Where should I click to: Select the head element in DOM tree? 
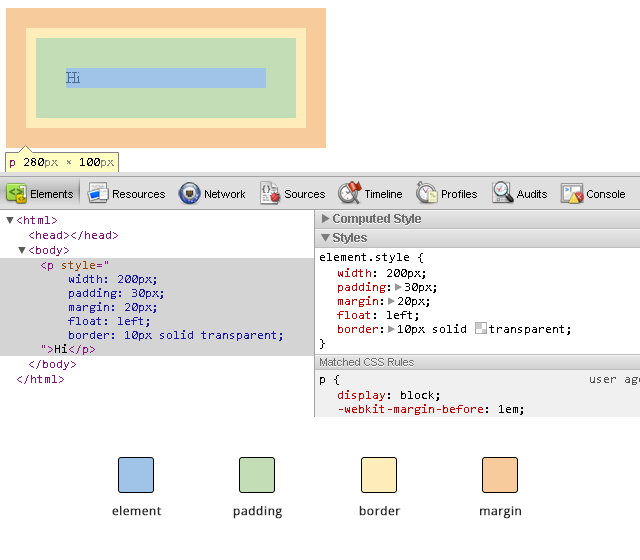coord(73,236)
